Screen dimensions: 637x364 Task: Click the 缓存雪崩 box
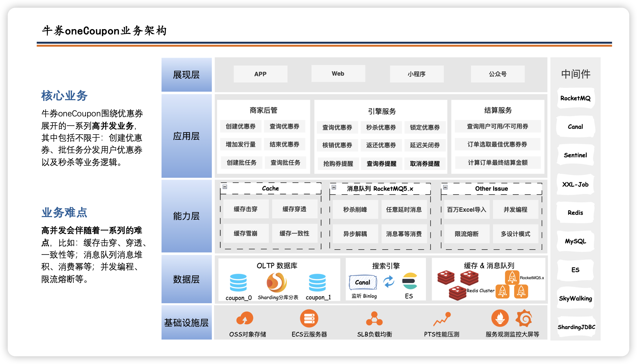pyautogui.click(x=246, y=233)
